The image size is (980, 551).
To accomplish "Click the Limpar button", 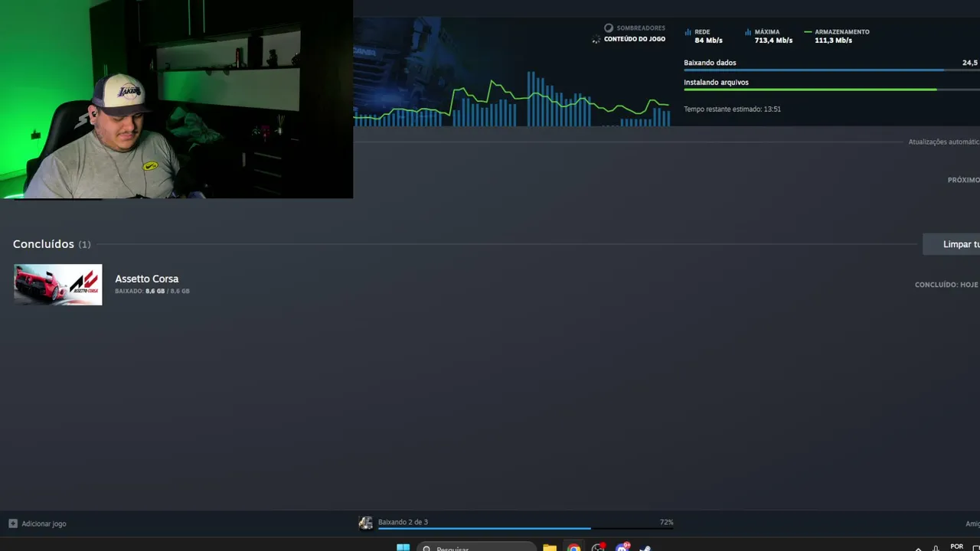I will point(952,244).
